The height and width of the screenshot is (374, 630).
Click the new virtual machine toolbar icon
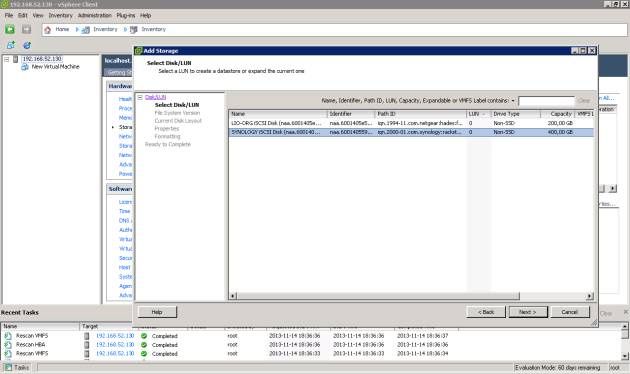point(11,45)
